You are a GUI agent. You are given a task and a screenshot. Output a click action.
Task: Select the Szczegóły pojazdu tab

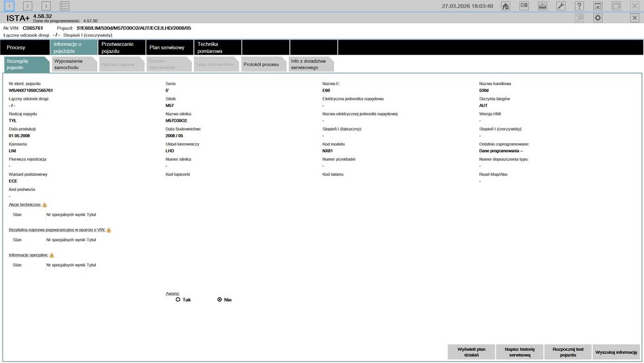(26, 64)
